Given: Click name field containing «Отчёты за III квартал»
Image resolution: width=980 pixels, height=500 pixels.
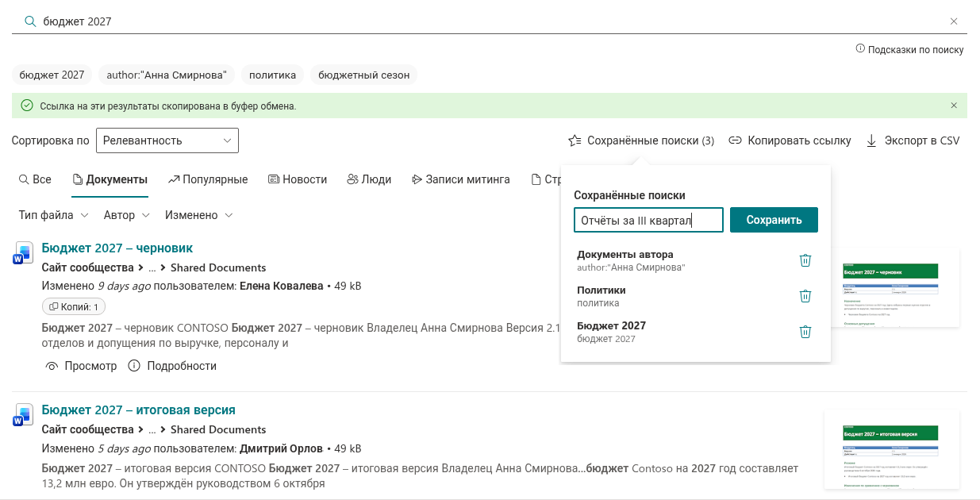Looking at the screenshot, I should pos(648,220).
